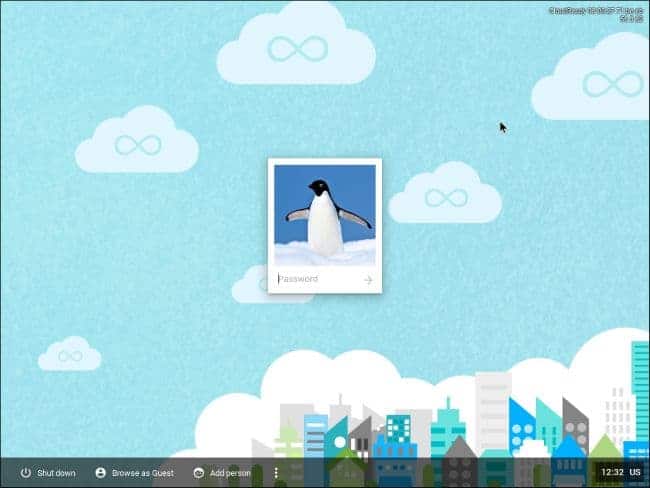Screen dimensions: 650x488
Task: Click the small infinity cloud at lower left
Action: [70, 355]
